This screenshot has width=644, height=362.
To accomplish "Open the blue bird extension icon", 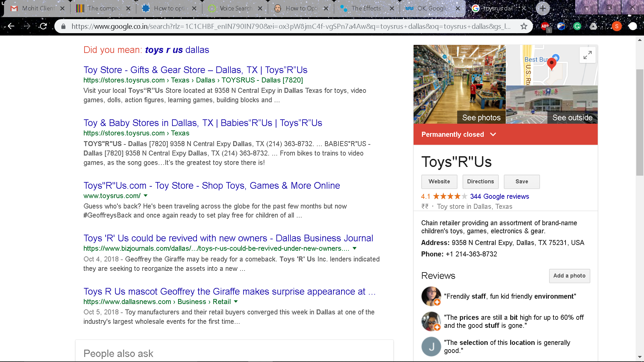I will coord(561,26).
